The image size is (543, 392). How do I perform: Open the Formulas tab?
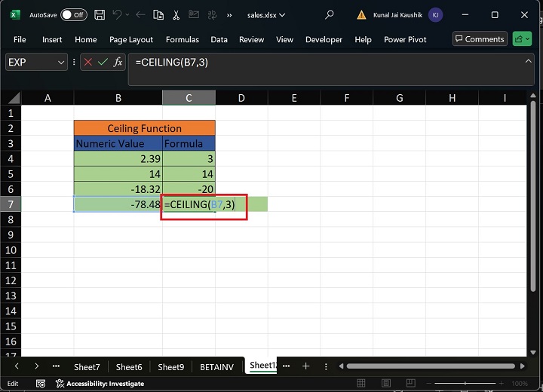tap(183, 39)
